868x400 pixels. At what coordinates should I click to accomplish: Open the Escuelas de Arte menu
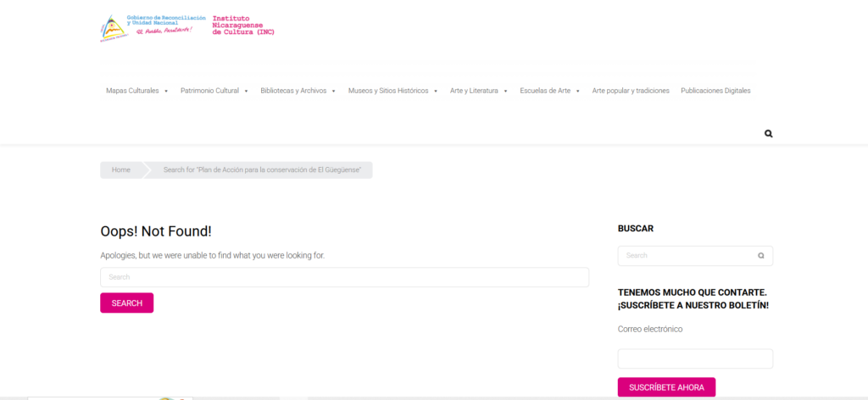(545, 91)
